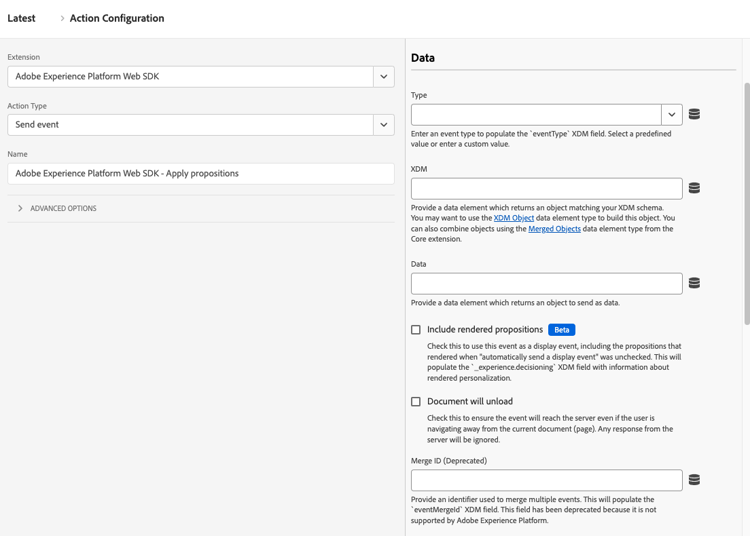Click data element icon next to Data field
The width and height of the screenshot is (750, 536).
tap(694, 283)
